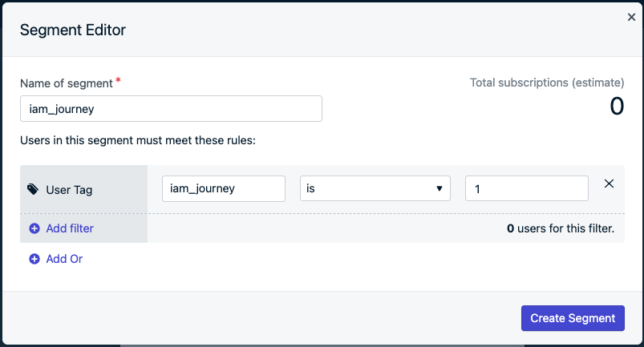Click the plus icon beside Add Or
Viewport: 644px width, 347px height.
pos(34,259)
